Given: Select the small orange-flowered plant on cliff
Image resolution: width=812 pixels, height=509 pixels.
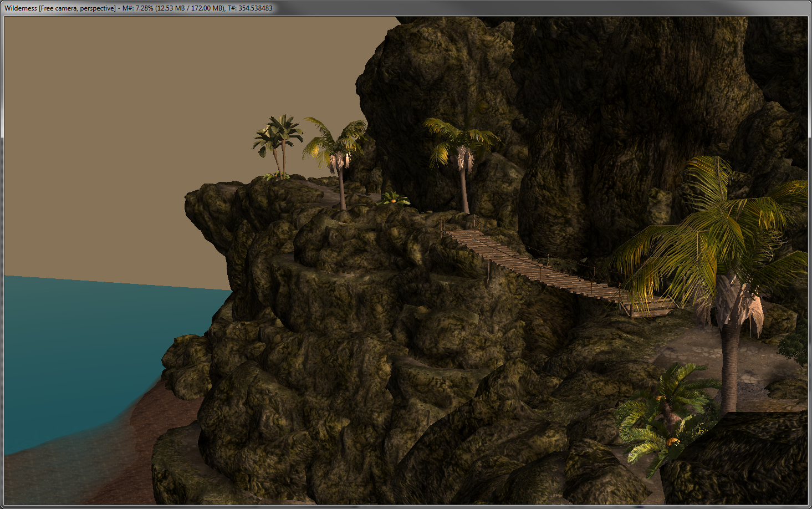Looking at the screenshot, I should click(x=393, y=198).
